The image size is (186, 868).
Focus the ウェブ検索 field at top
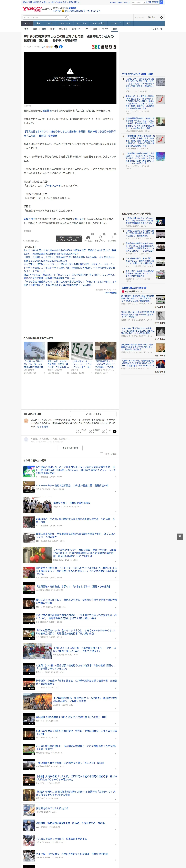click(x=137, y=2)
